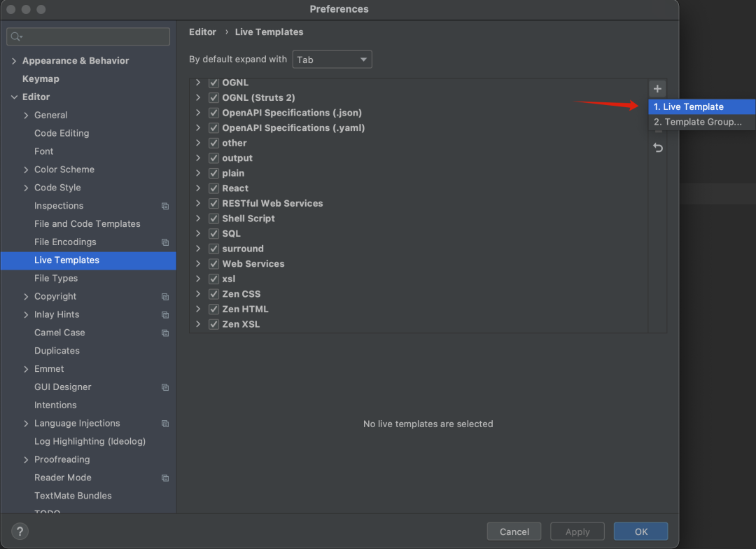Click the project-level icon beside Reader Mode
Screen dimensions: 756x549
pos(165,478)
